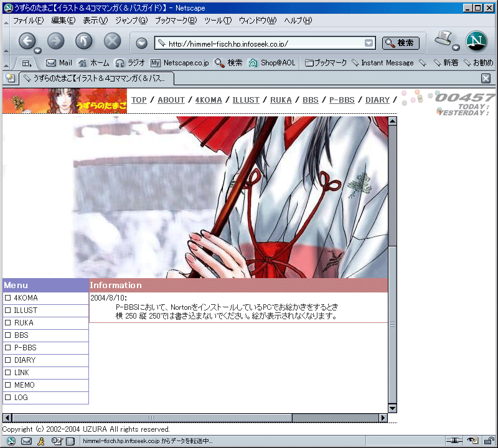Image resolution: width=498 pixels, height=448 pixels.
Task: Click the privacy eye icon in status bar
Action: (x=473, y=441)
